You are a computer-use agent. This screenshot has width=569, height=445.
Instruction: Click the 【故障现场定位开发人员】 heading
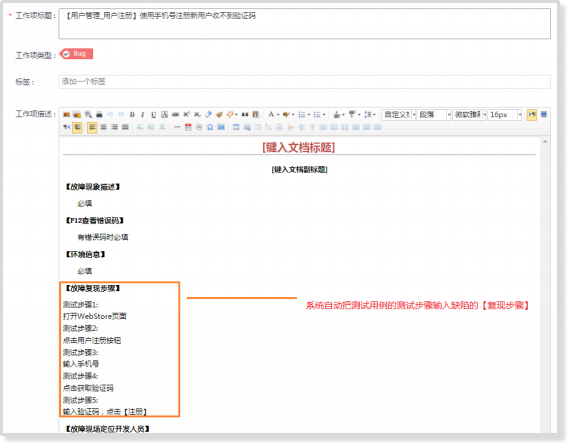[107, 429]
